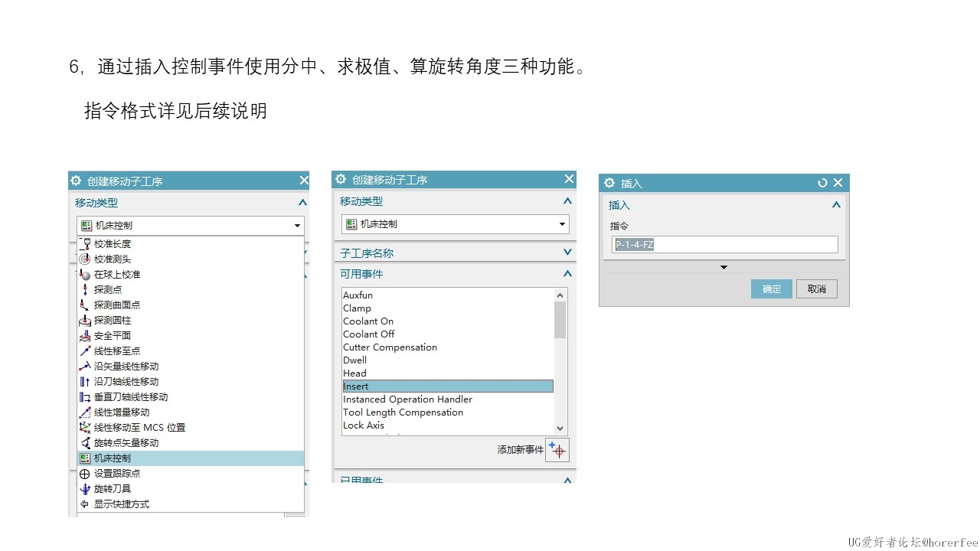Click the 显示快捷方式 arrow icon
The image size is (980, 551).
85,504
